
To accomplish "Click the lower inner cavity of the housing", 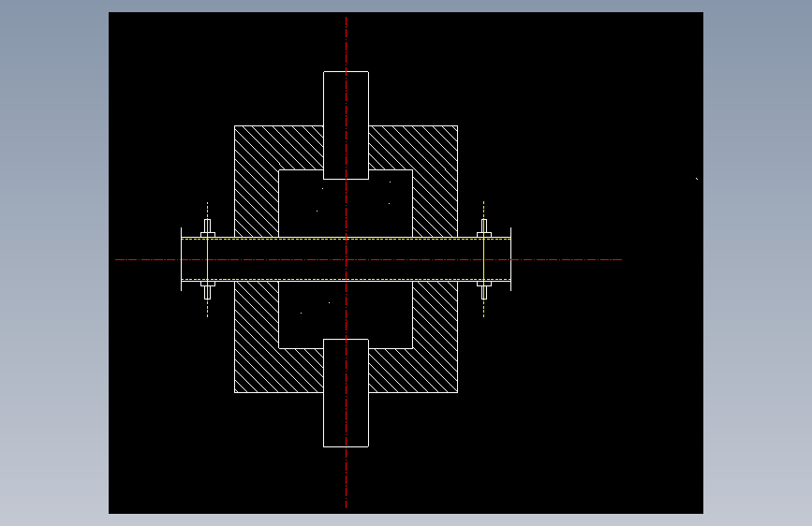I will pos(346,314).
